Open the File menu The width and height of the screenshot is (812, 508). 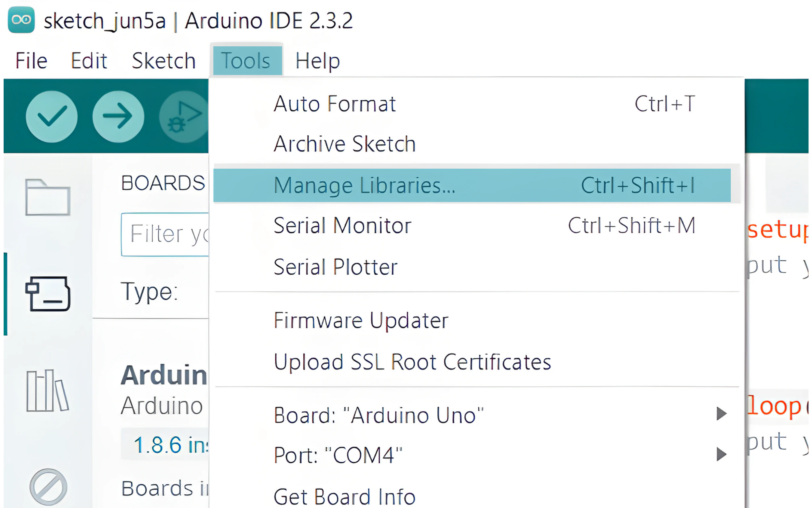coord(31,61)
